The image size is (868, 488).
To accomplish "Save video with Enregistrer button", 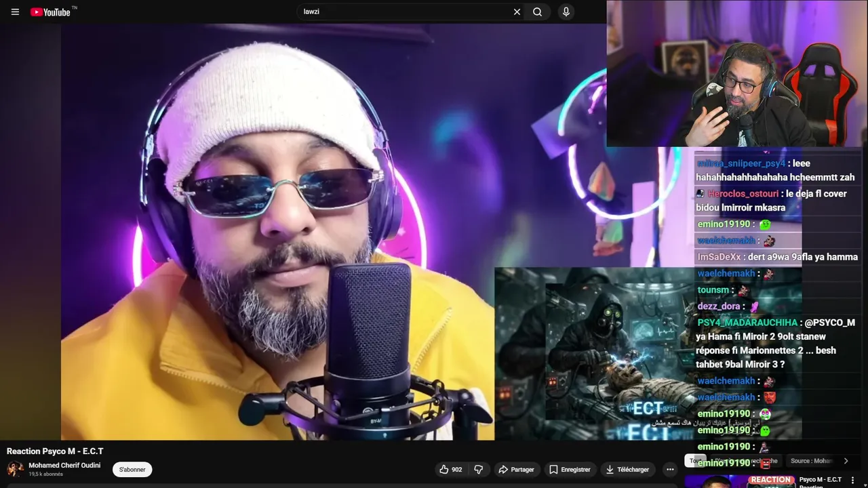I will [x=570, y=469].
